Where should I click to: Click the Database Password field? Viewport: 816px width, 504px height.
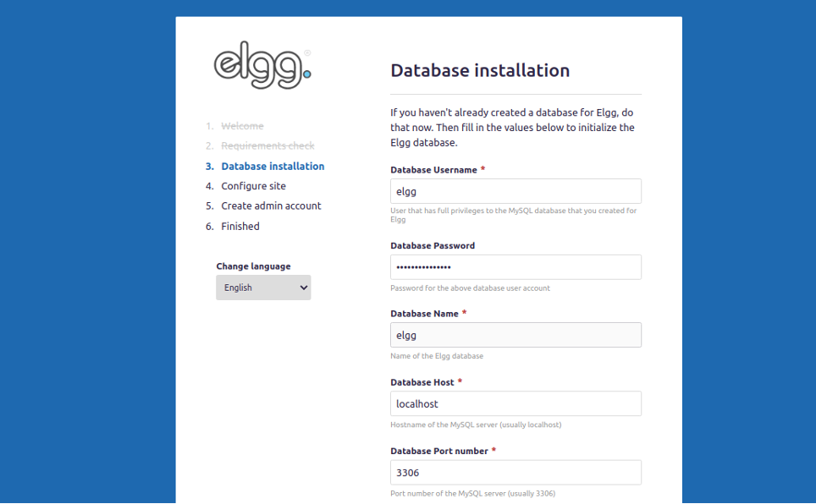click(x=516, y=267)
